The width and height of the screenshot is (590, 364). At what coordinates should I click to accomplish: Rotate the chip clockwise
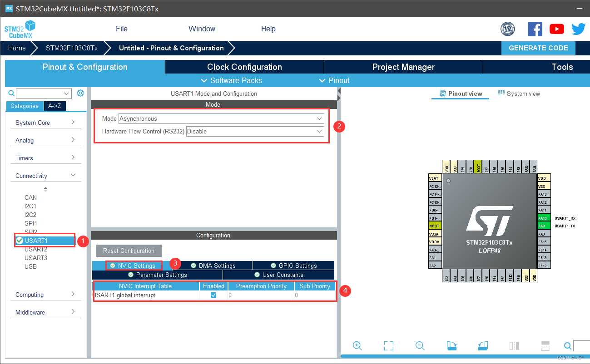point(451,346)
